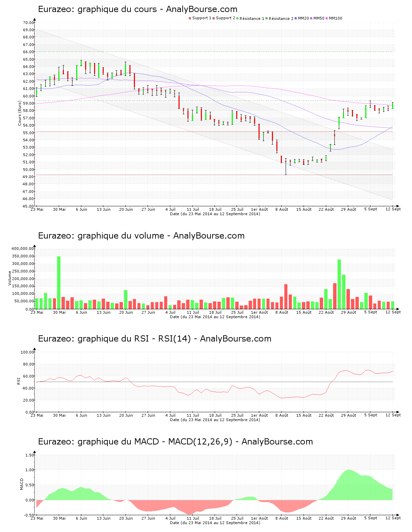
Task: Select the MM50 legend label
Action: (x=319, y=18)
